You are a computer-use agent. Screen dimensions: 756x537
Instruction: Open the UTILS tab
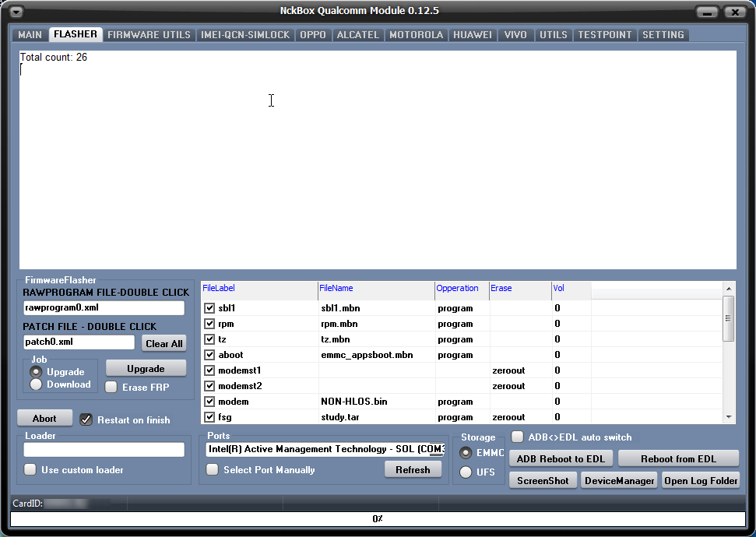[553, 35]
